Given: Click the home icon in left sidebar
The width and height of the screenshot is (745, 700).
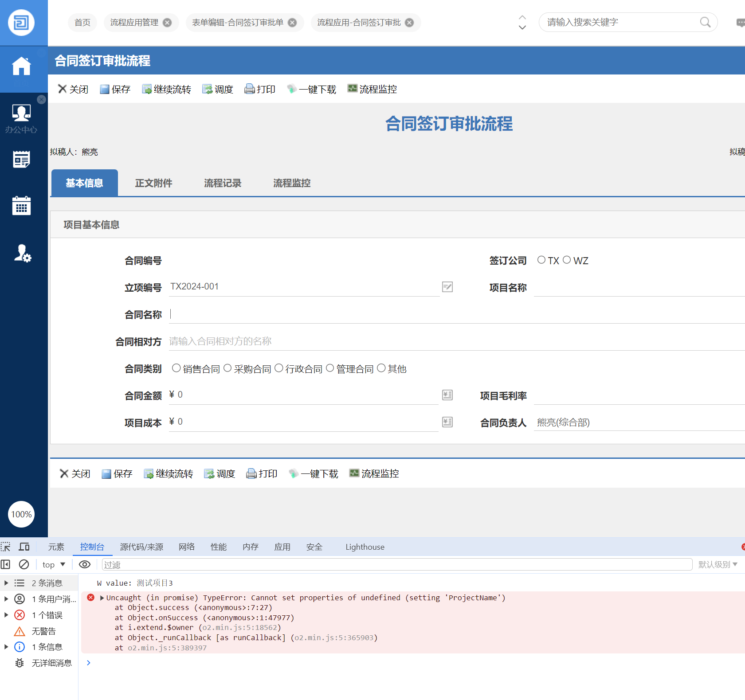Looking at the screenshot, I should click(21, 66).
